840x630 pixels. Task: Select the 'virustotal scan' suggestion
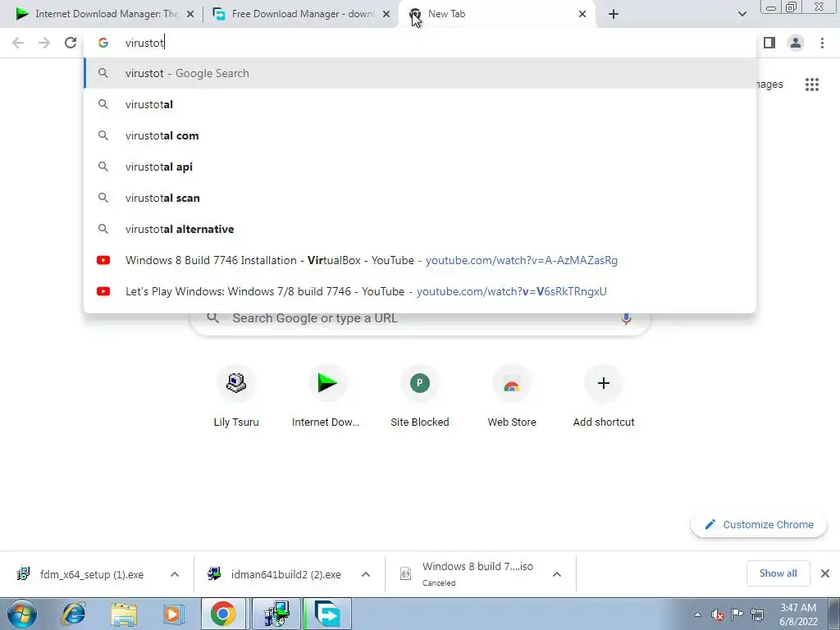[420, 198]
